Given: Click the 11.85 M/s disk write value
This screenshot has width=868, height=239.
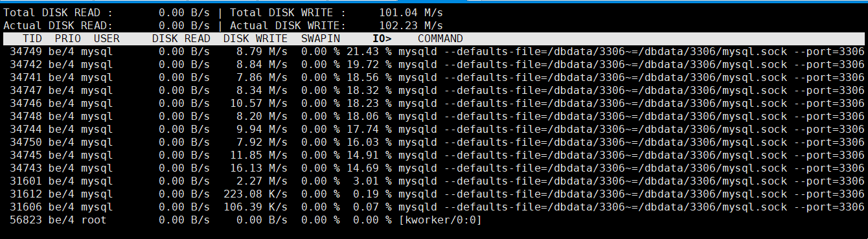Looking at the screenshot, I should (259, 155).
